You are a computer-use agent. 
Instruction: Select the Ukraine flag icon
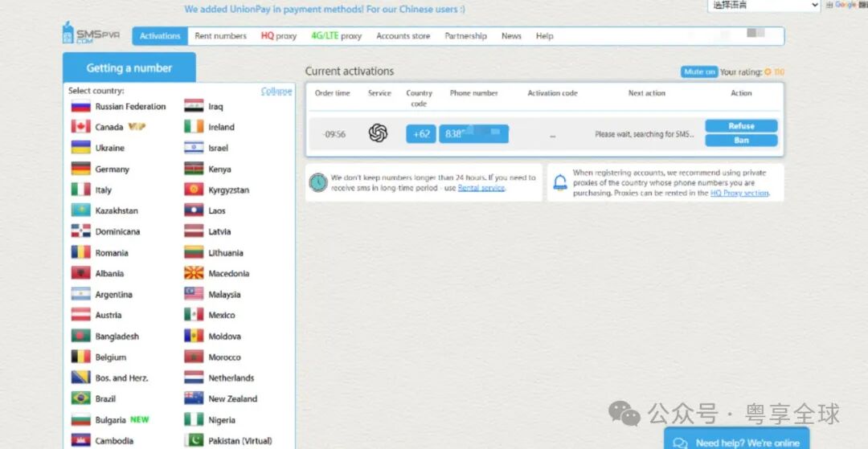point(81,148)
